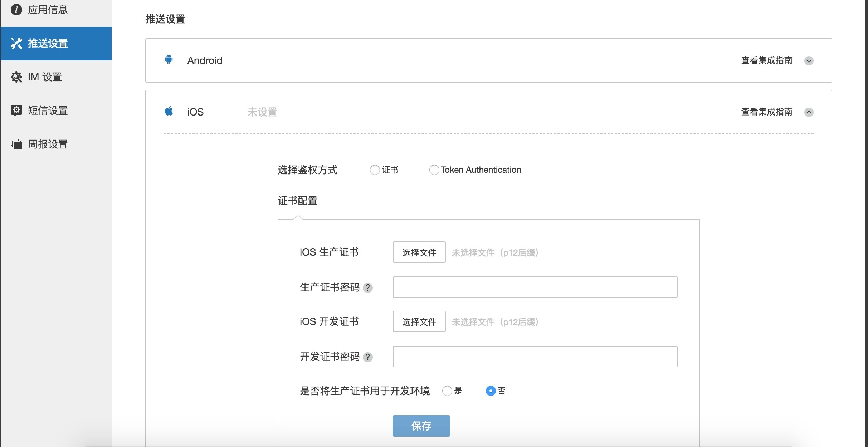Screen dimensions: 868x447
Task: Select the 证书 authentication method
Action: click(375, 170)
